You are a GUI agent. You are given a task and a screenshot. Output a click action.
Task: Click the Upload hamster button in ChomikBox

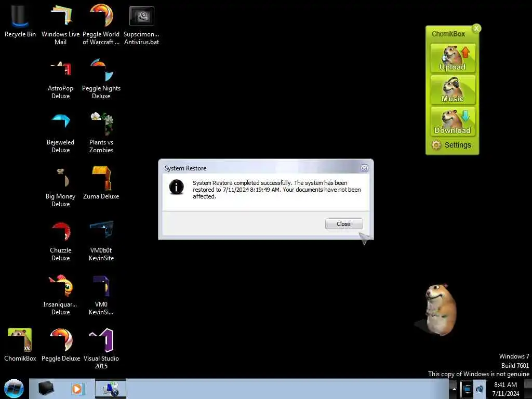pos(453,58)
